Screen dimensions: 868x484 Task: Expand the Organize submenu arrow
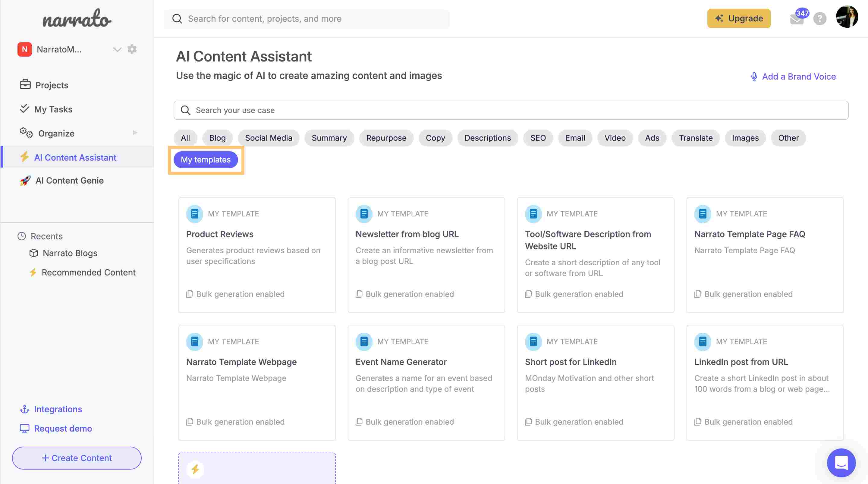(x=135, y=133)
